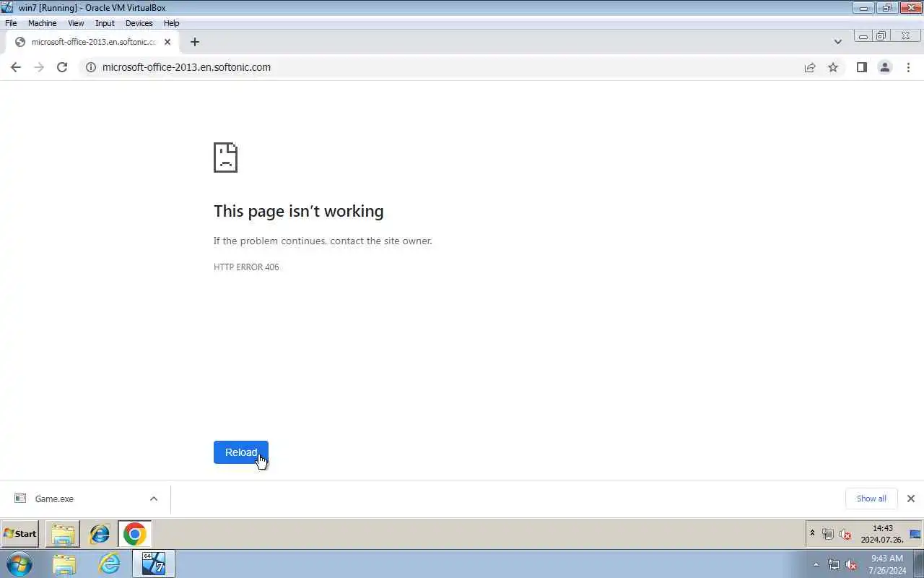Image resolution: width=924 pixels, height=578 pixels.
Task: Open VirtualBox Devices menu
Action: 139,23
